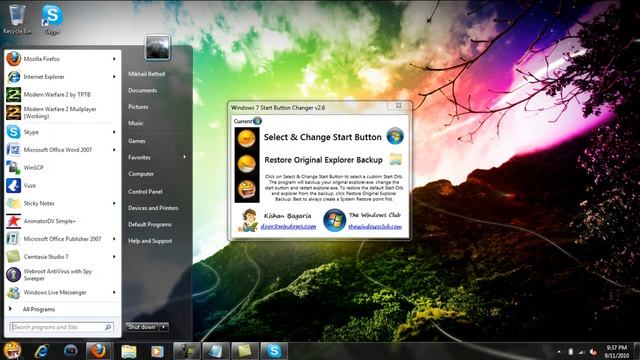Click the user account picture
Image resolution: width=640 pixels, height=360 pixels.
pos(158,47)
